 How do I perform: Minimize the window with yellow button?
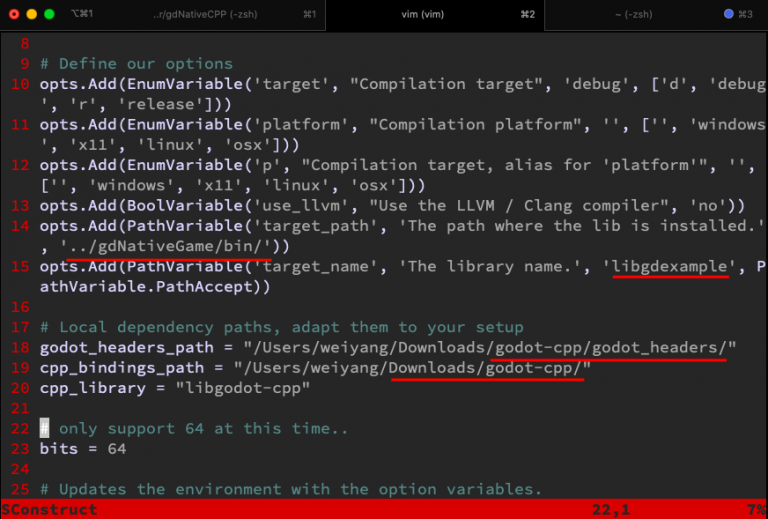[x=32, y=14]
